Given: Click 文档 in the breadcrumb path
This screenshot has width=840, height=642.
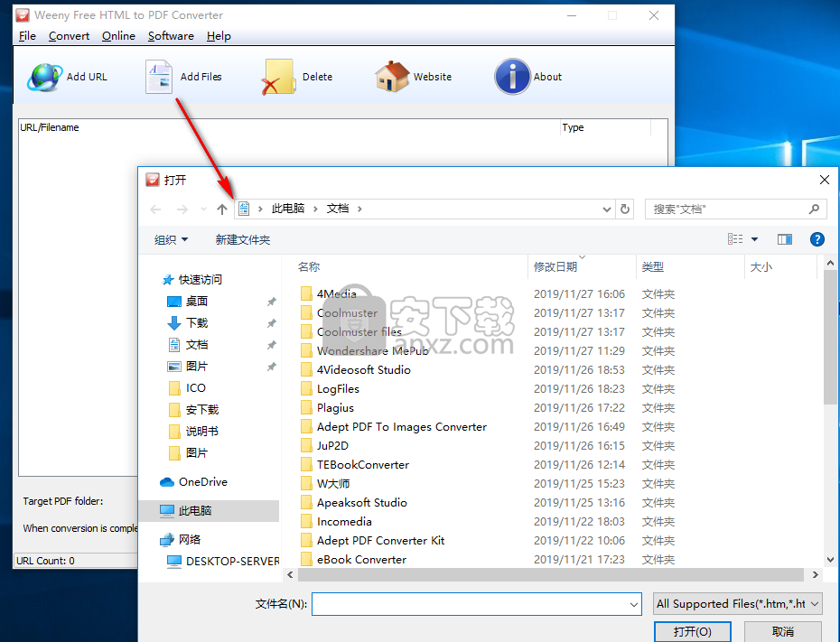Looking at the screenshot, I should (338, 209).
